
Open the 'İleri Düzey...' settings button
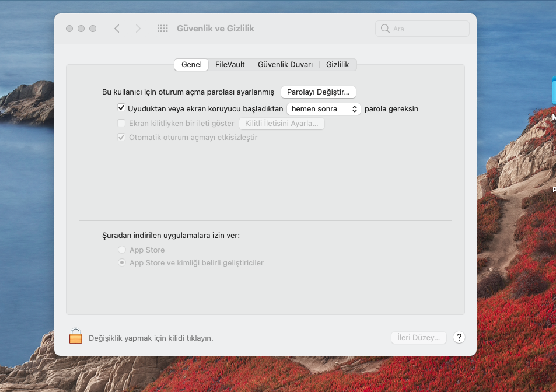418,337
